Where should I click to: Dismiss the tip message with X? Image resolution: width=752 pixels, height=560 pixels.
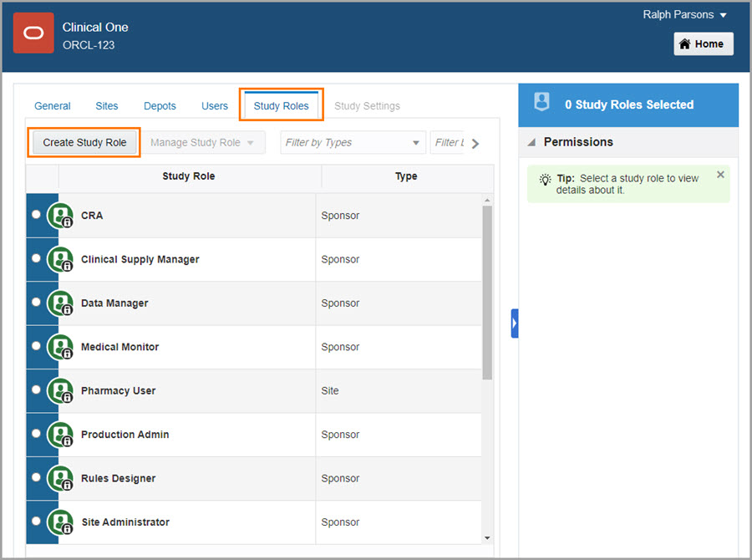[x=720, y=175]
